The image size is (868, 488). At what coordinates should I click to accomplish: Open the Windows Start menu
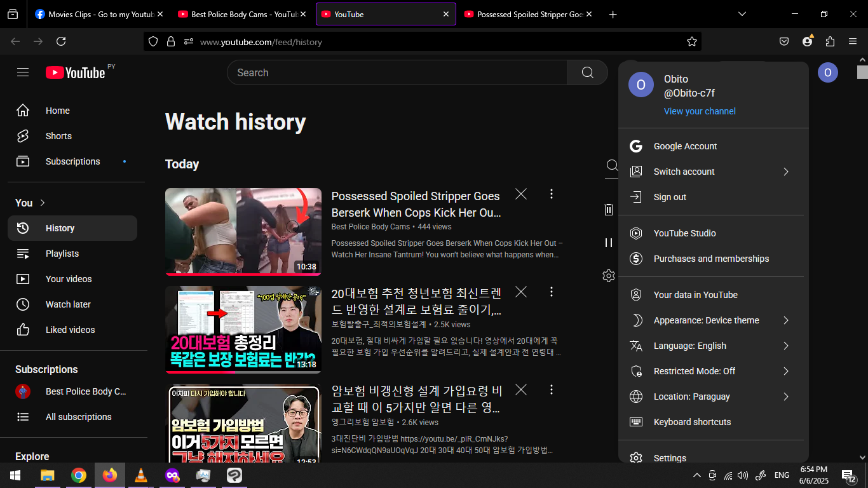tap(15, 475)
